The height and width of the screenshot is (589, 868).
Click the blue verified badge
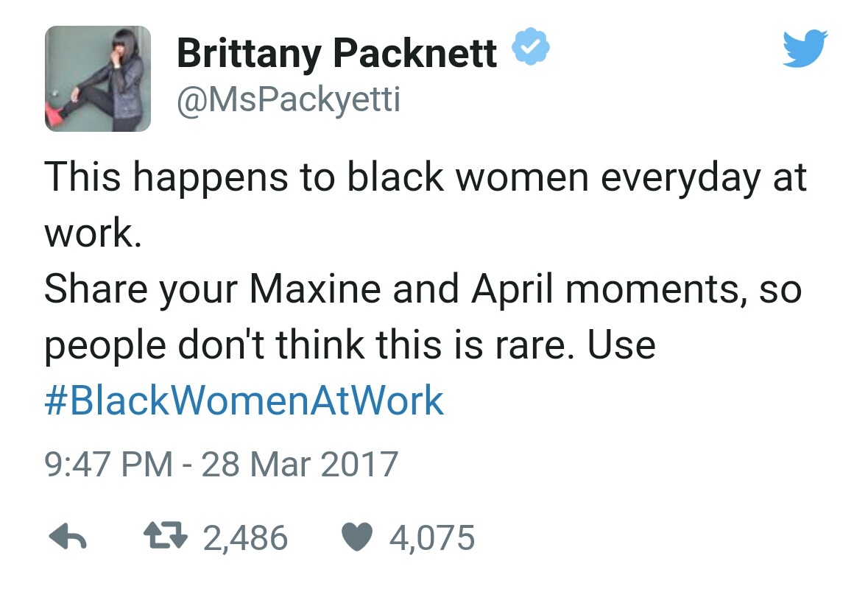[x=527, y=50]
